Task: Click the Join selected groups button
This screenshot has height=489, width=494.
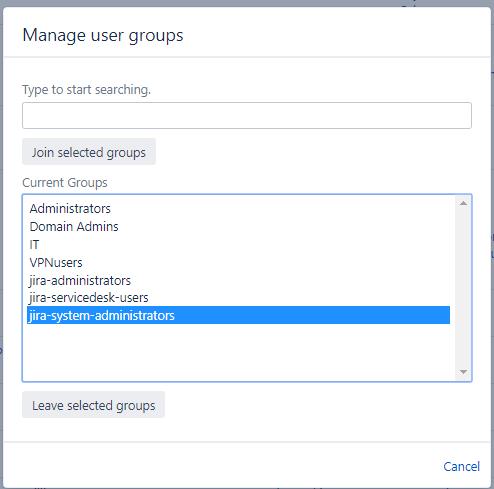Action: coord(89,152)
